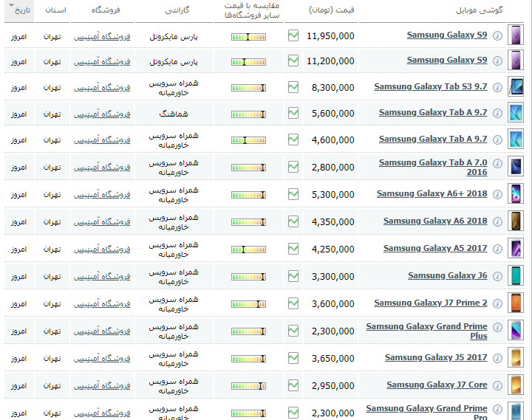Sort by قیمت (تومان) column header
532x420 pixels.
(x=330, y=11)
